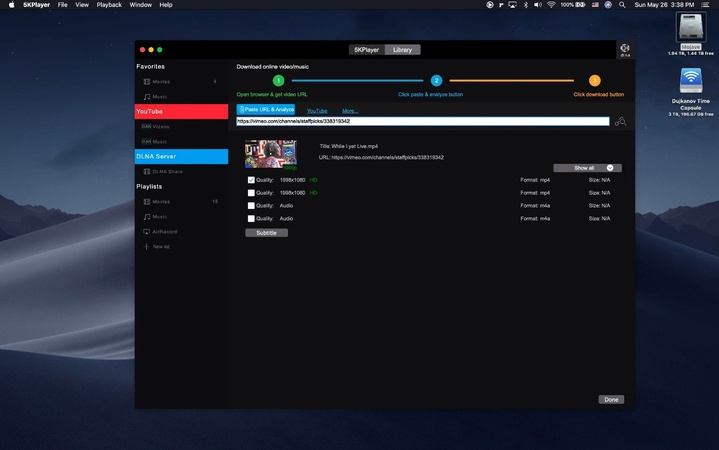Select Movies under Favorites
The height and width of the screenshot is (450, 719).
[160, 81]
